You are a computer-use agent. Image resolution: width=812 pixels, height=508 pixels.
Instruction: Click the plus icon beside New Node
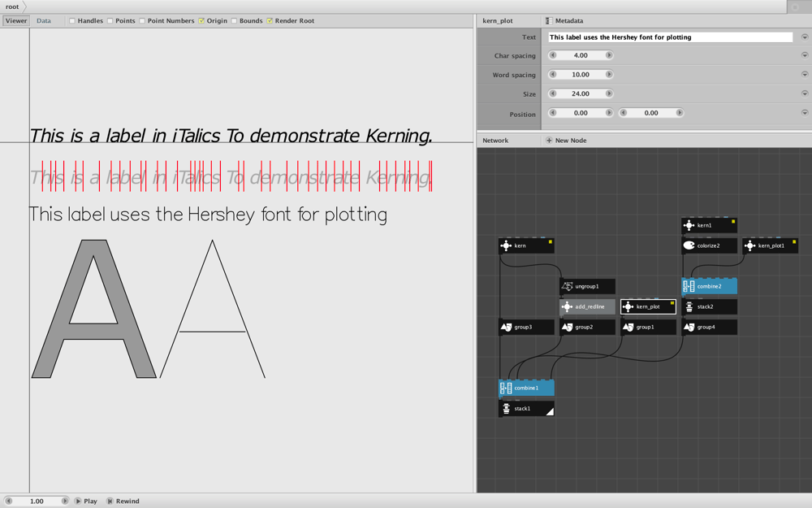coord(549,141)
